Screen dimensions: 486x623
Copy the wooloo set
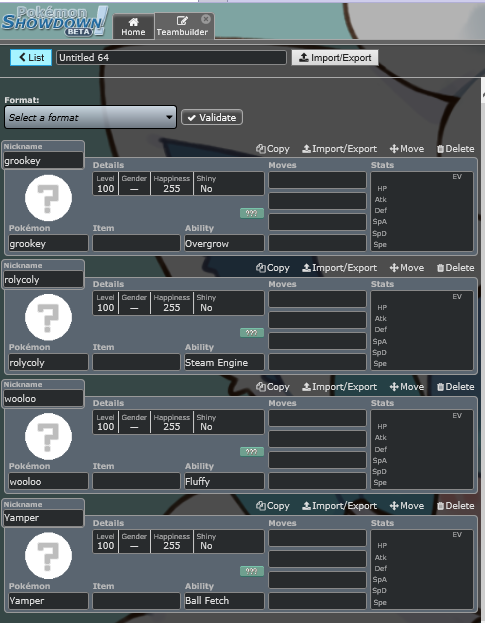coord(273,387)
